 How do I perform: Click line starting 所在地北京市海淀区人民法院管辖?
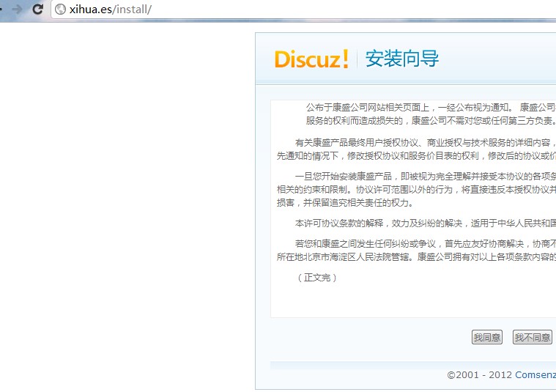(416, 257)
